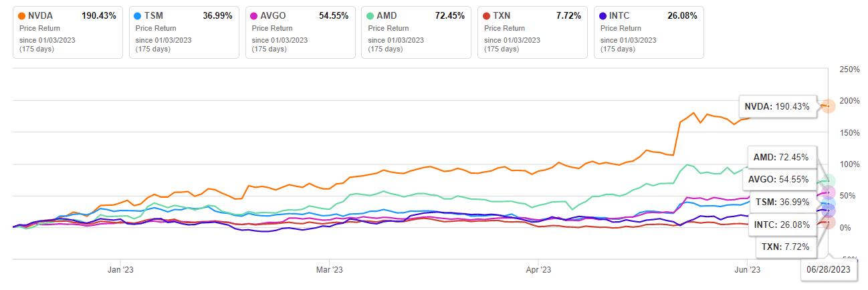Click the blue TSM legend color dot

click(x=139, y=15)
